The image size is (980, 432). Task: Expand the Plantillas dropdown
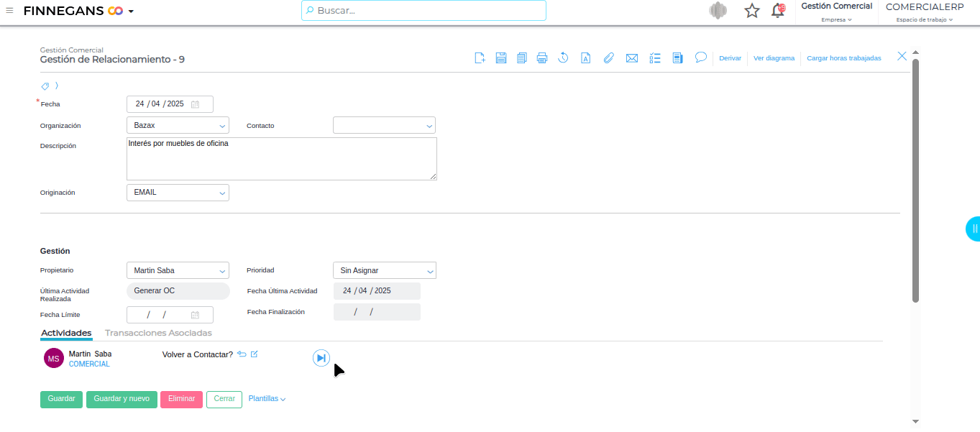point(267,399)
